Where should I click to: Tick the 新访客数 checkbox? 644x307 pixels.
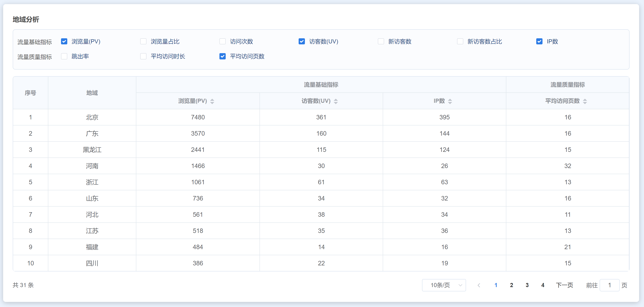(381, 41)
